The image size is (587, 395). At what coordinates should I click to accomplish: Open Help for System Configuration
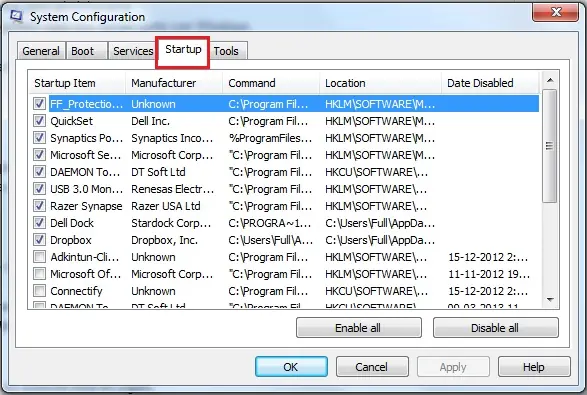coord(534,367)
